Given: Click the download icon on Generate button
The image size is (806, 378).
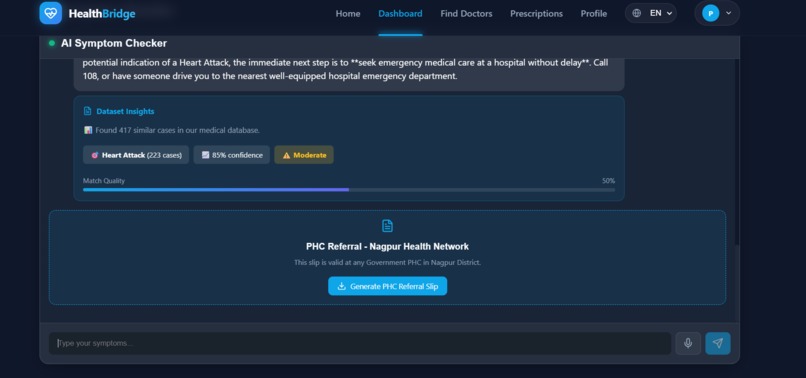Looking at the screenshot, I should [x=341, y=286].
